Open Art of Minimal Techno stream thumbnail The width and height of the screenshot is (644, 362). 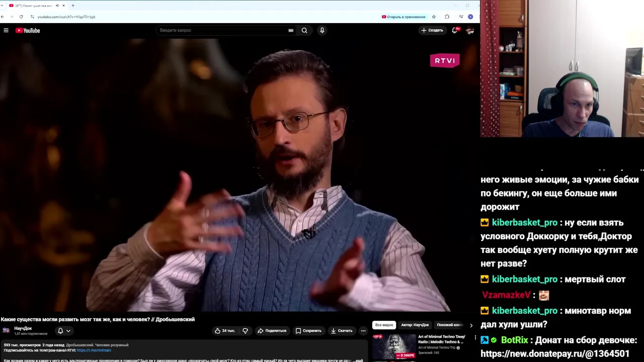[394, 347]
